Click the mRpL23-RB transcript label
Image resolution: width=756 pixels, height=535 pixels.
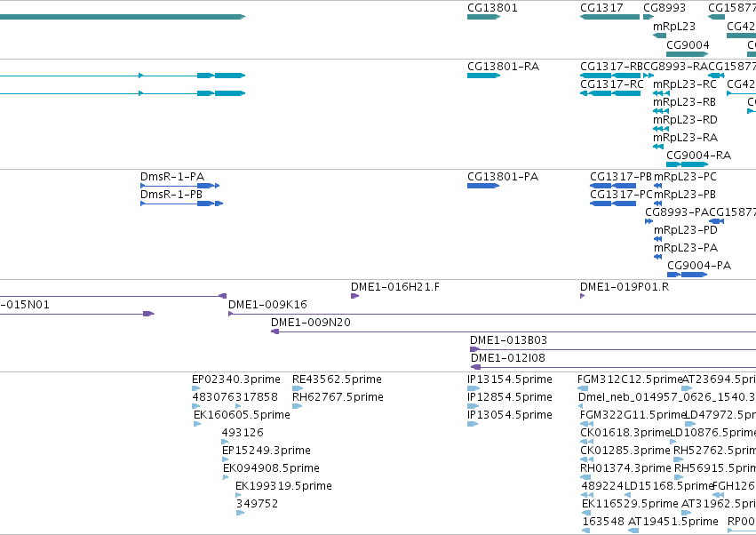click(684, 102)
